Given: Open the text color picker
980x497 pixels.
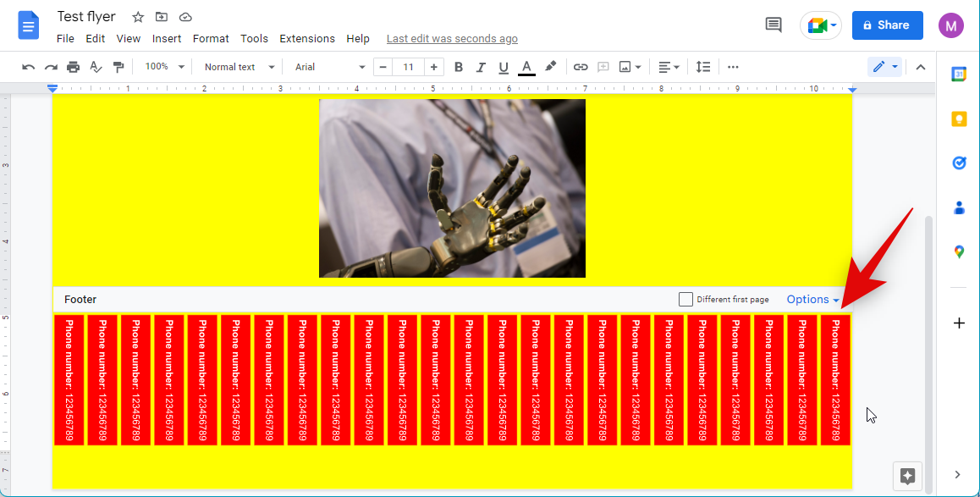Looking at the screenshot, I should coord(526,67).
